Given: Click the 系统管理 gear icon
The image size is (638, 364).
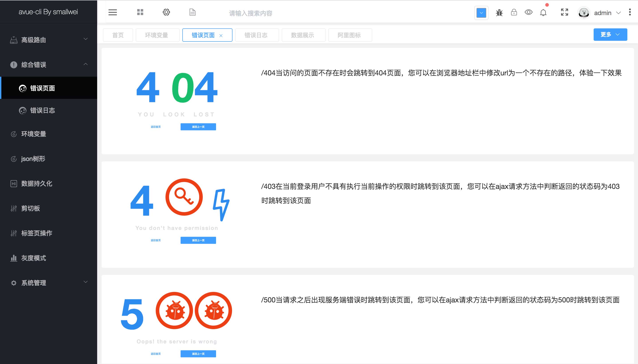Looking at the screenshot, I should tap(14, 283).
